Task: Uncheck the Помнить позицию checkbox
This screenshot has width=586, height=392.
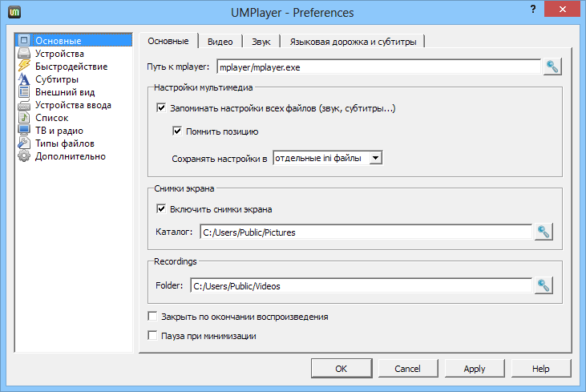Action: click(x=178, y=131)
